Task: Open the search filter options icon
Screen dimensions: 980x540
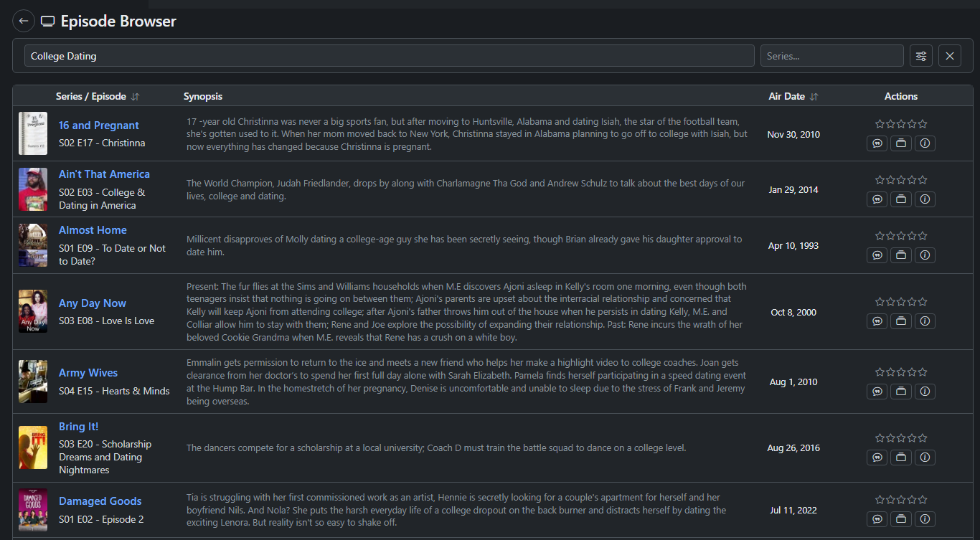Action: [920, 55]
